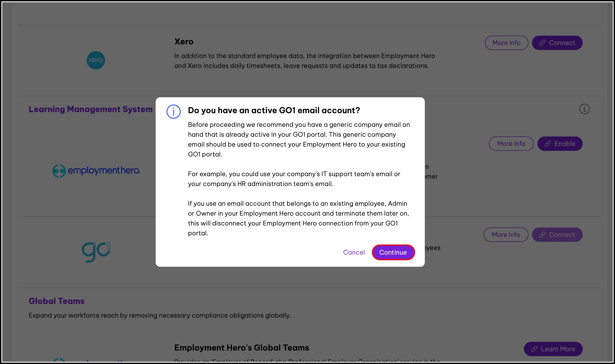
Task: Click the Global Teams section heading
Action: coord(57,301)
